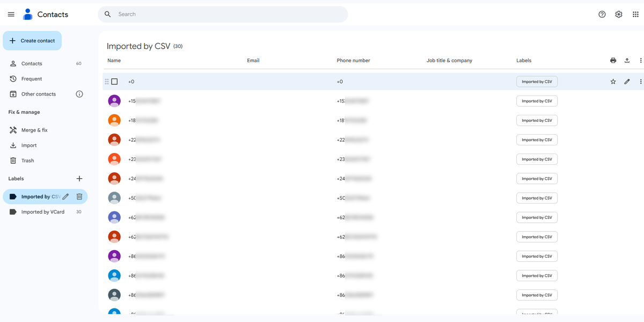644x322 pixels.
Task: Click the Imported by CSV chip on +22 row
Action: pos(537,140)
